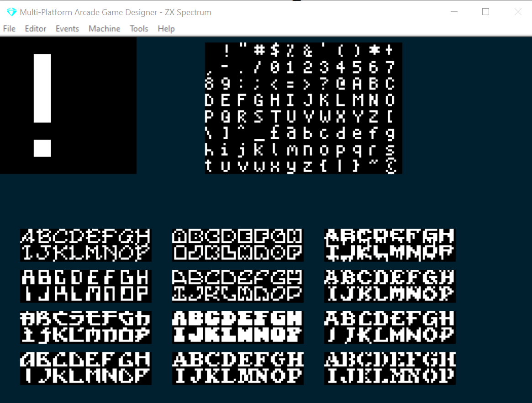
Task: Open the Help menu
Action: click(x=166, y=29)
